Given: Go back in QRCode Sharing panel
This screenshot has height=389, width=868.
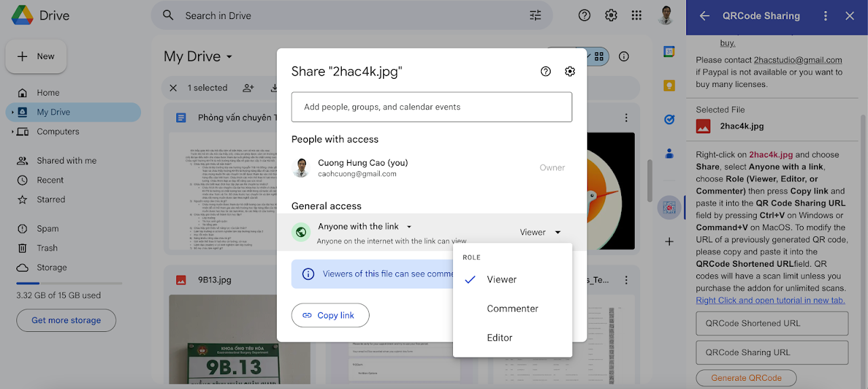Looking at the screenshot, I should [x=705, y=16].
